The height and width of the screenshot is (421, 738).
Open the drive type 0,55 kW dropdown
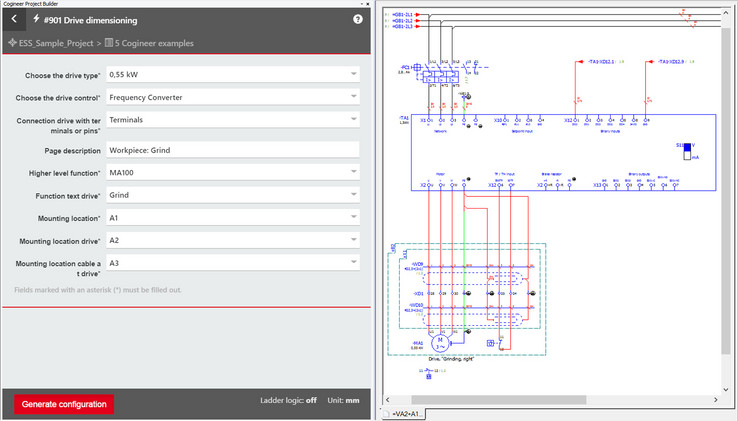click(x=354, y=74)
